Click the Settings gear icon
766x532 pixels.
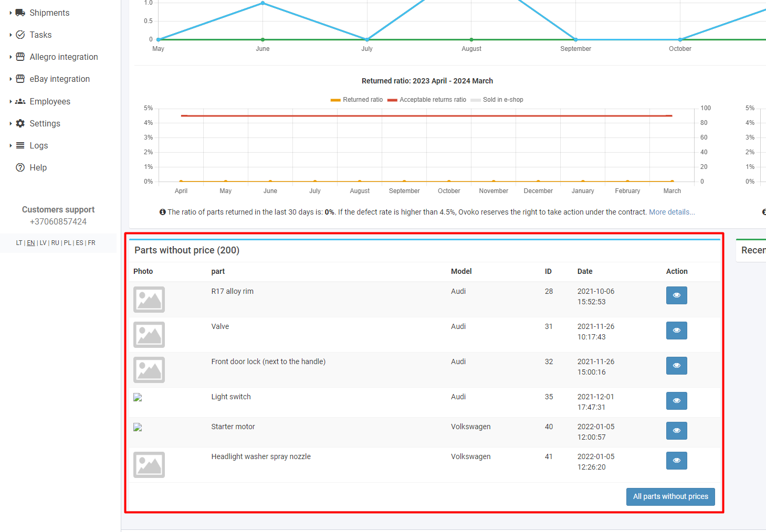point(20,123)
